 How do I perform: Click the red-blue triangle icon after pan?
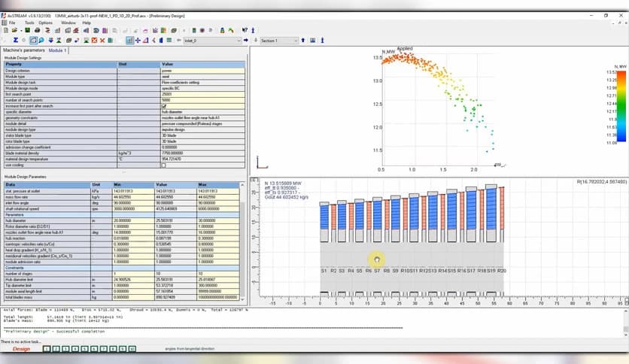[145, 41]
